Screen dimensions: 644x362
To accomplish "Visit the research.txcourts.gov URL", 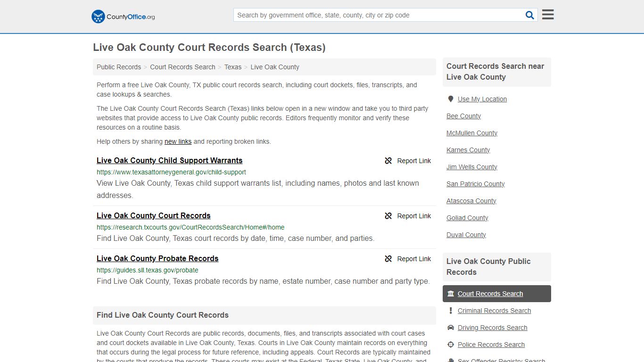I will [x=190, y=227].
